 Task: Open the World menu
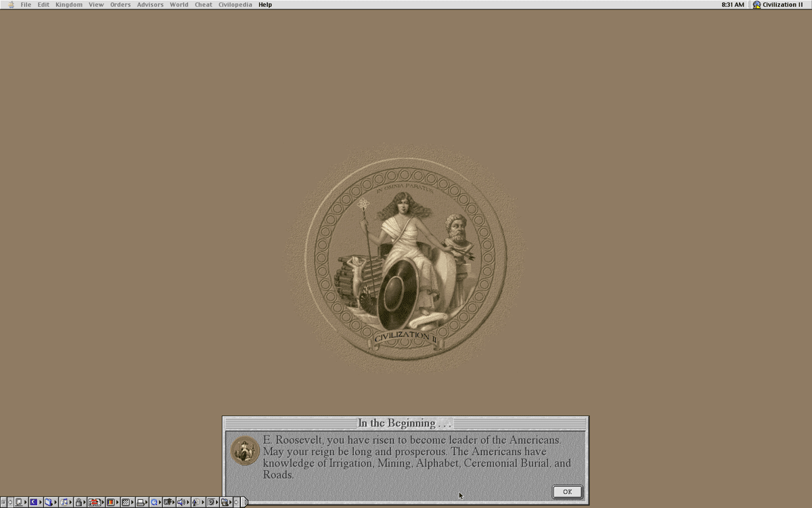point(179,5)
